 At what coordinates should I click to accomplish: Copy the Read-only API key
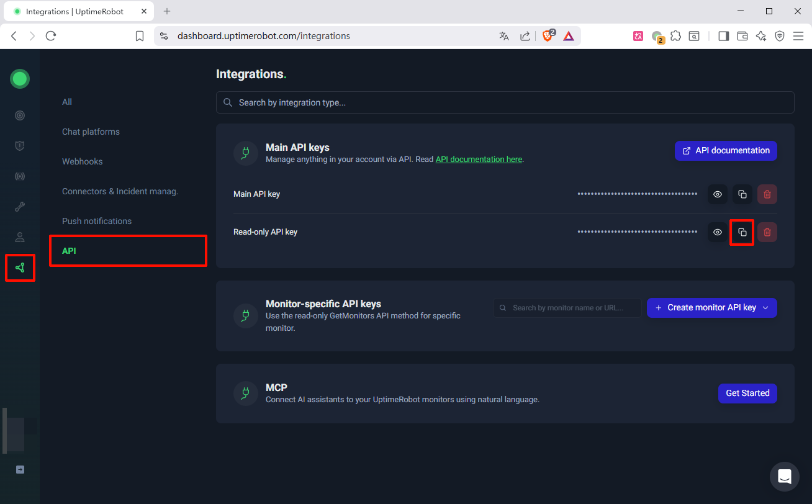click(742, 232)
